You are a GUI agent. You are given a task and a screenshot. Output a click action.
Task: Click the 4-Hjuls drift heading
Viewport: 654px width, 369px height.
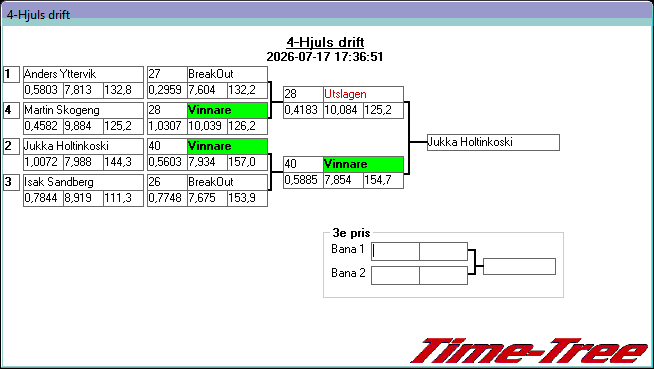[x=325, y=42]
